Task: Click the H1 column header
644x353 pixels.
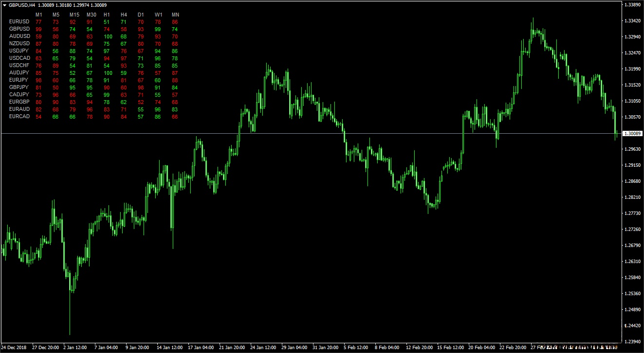Action: 107,15
